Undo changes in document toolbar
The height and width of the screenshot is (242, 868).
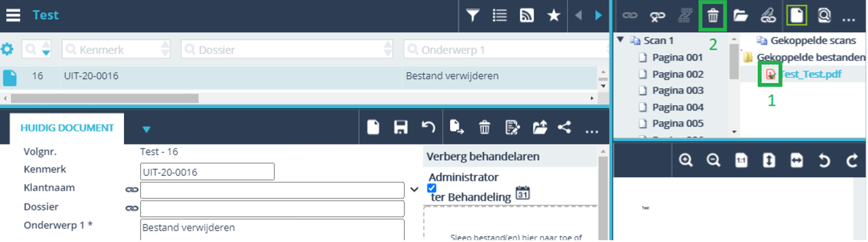coord(428,127)
